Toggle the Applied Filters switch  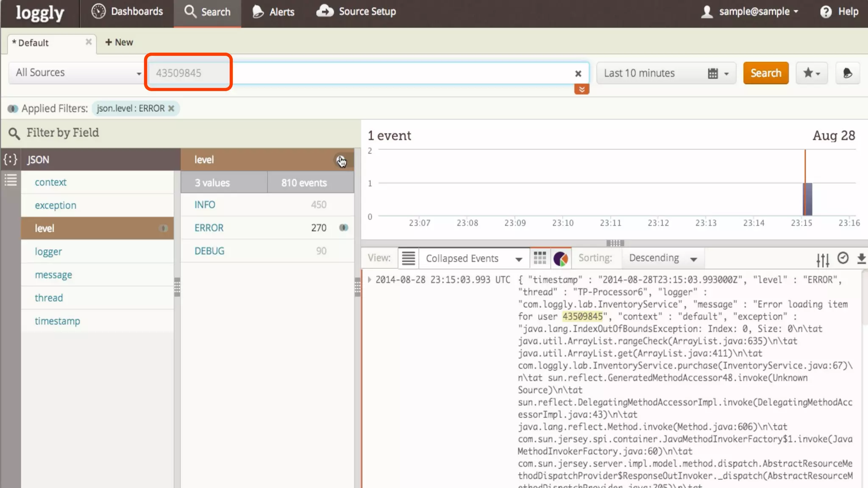[13, 109]
